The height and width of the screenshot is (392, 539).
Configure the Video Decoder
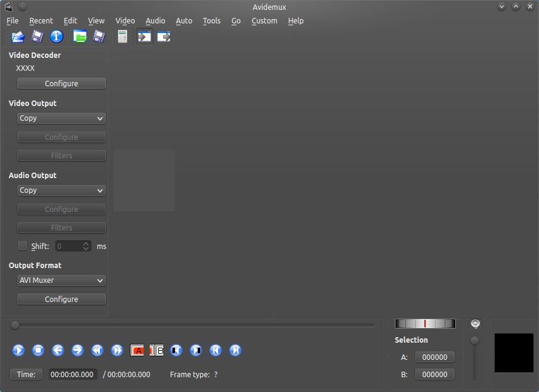tap(61, 84)
